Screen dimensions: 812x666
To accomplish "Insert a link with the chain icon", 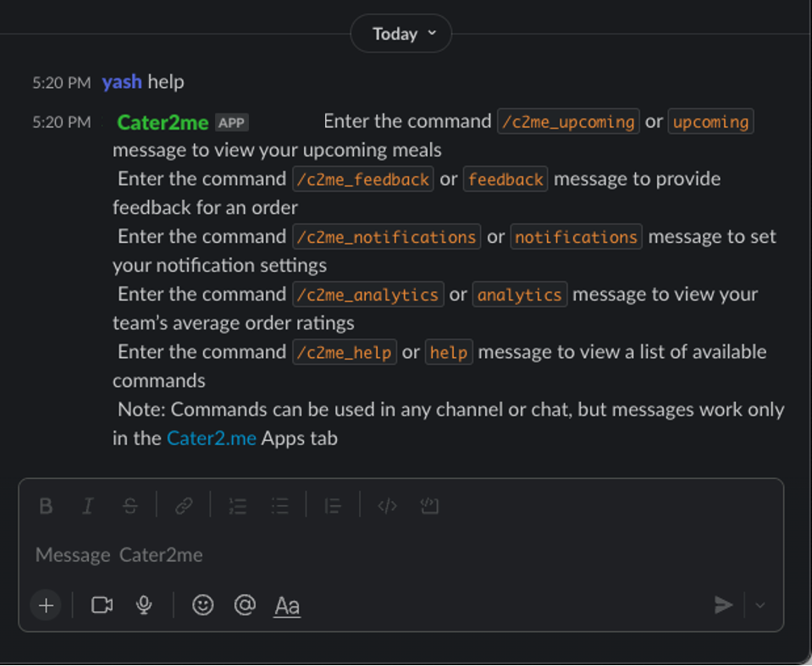I will (184, 505).
